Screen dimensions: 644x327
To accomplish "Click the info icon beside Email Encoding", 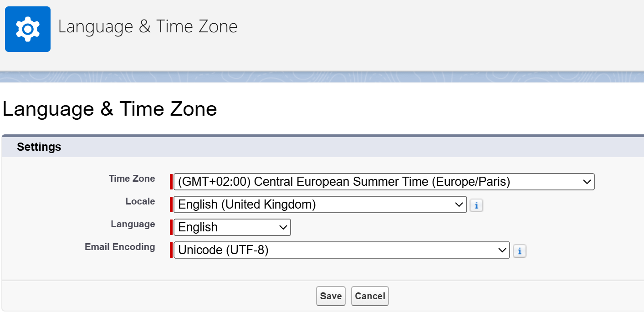I will [520, 251].
